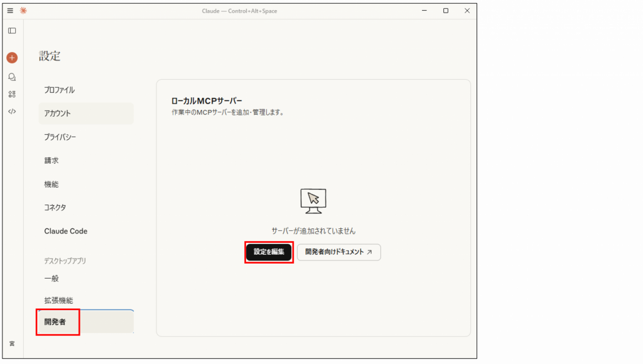Toggle the sidebar panel icon
Image resolution: width=643 pixels, height=364 pixels.
click(12, 31)
